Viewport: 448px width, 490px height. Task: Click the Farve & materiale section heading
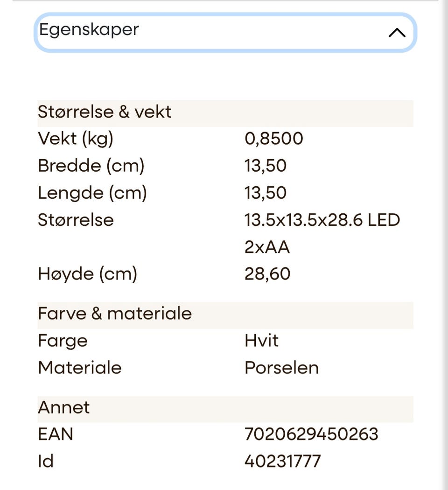[x=115, y=314]
